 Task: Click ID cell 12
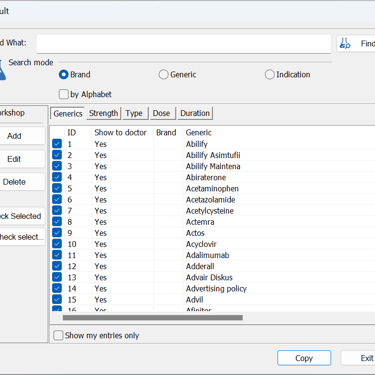(72, 266)
